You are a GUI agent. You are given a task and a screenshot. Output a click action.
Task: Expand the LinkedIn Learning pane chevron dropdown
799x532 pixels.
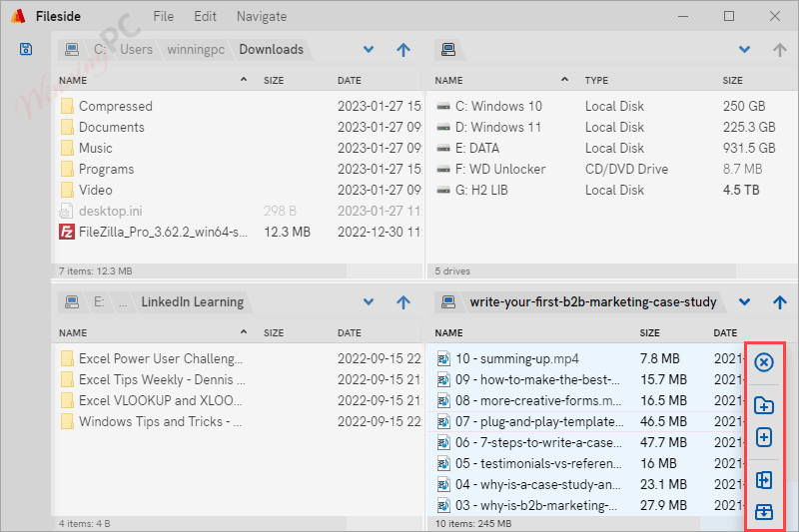coord(369,301)
